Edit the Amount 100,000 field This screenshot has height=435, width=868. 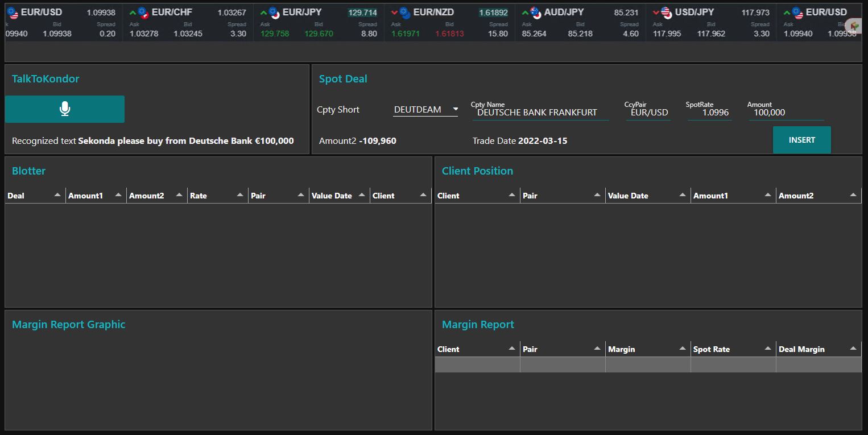click(786, 113)
